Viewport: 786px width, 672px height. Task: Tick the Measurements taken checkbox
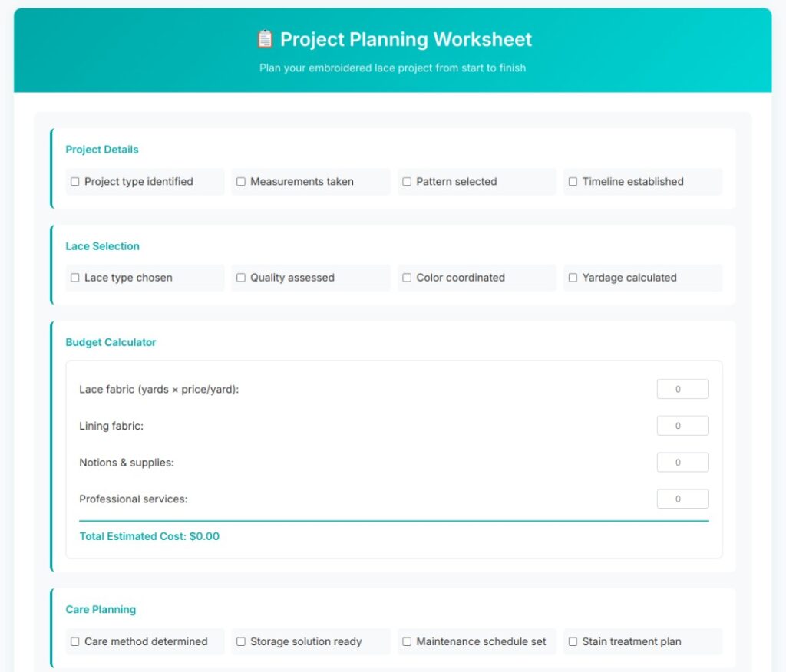point(240,181)
